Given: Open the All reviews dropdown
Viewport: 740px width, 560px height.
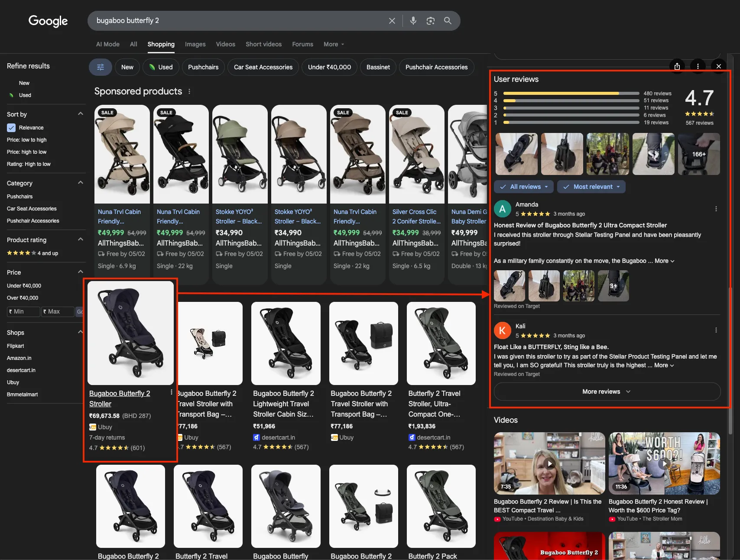Looking at the screenshot, I should 524,187.
